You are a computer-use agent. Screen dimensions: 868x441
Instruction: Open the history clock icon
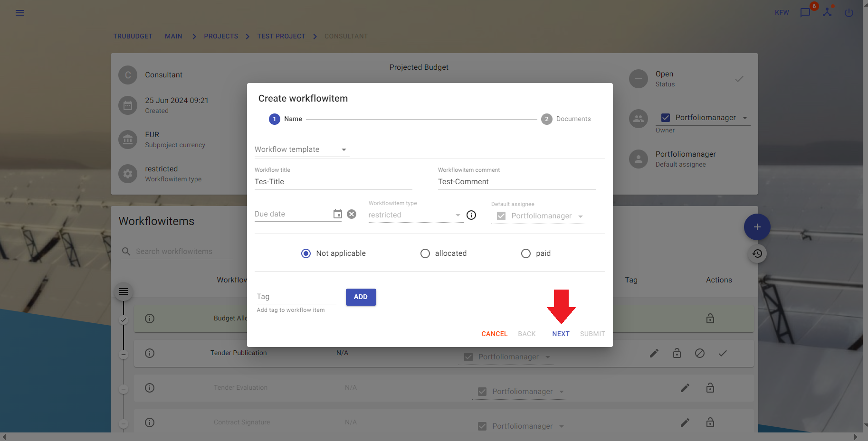coord(757,253)
